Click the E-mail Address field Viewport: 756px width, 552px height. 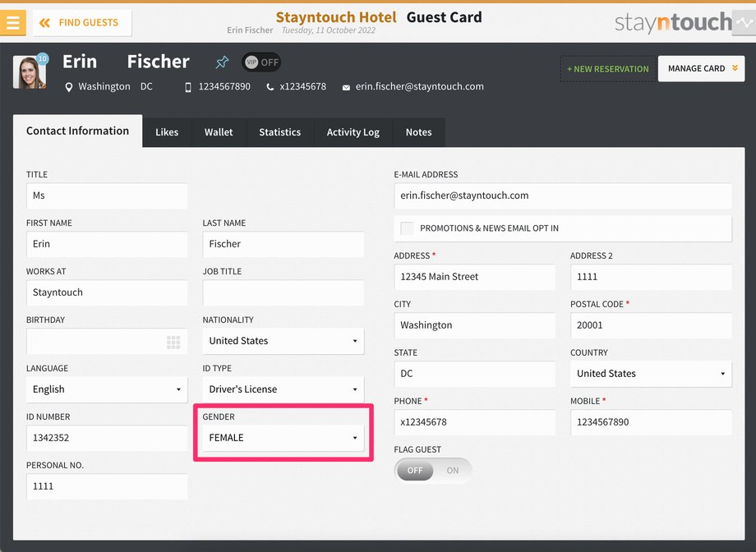563,195
